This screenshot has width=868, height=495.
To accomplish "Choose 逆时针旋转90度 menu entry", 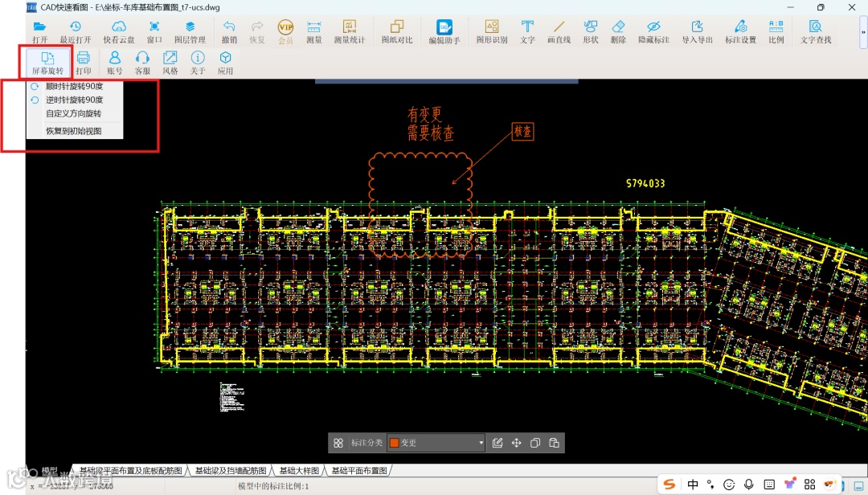I will pyautogui.click(x=75, y=100).
